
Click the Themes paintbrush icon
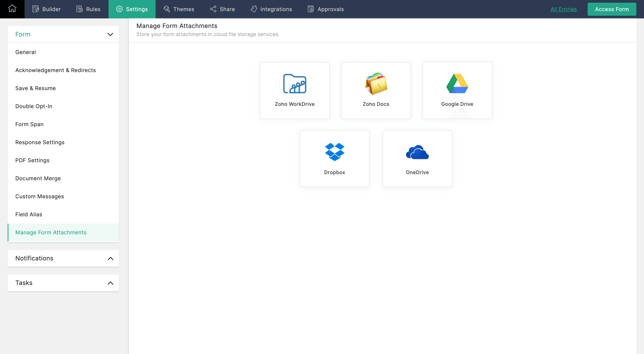coord(167,9)
